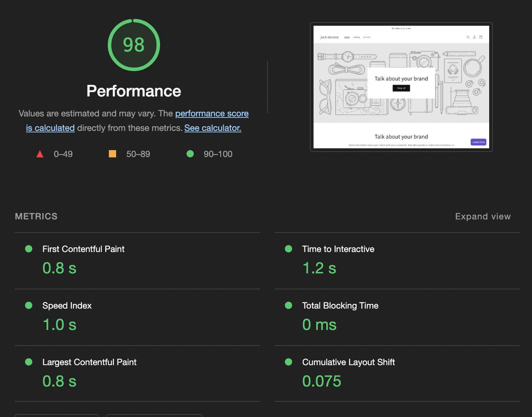The image size is (532, 417).
Task: Expand the Cumulative Layout Shift 0.075 value
Action: click(322, 381)
